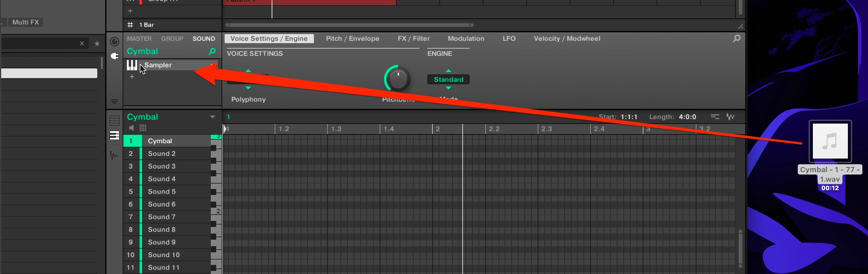The height and width of the screenshot is (274, 868).
Task: Switch to Keyboard view icon in pattern editor
Action: 114,136
